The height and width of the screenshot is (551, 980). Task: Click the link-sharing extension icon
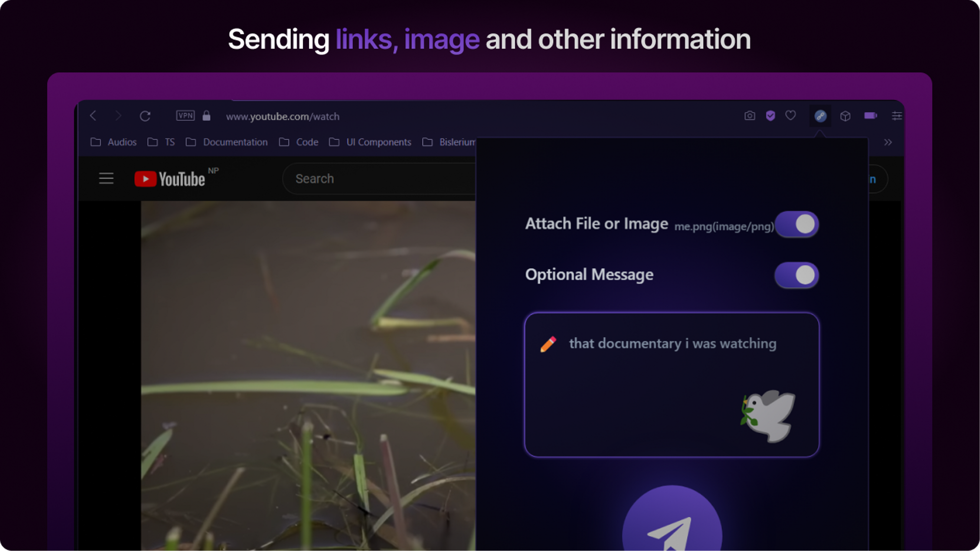click(x=820, y=116)
